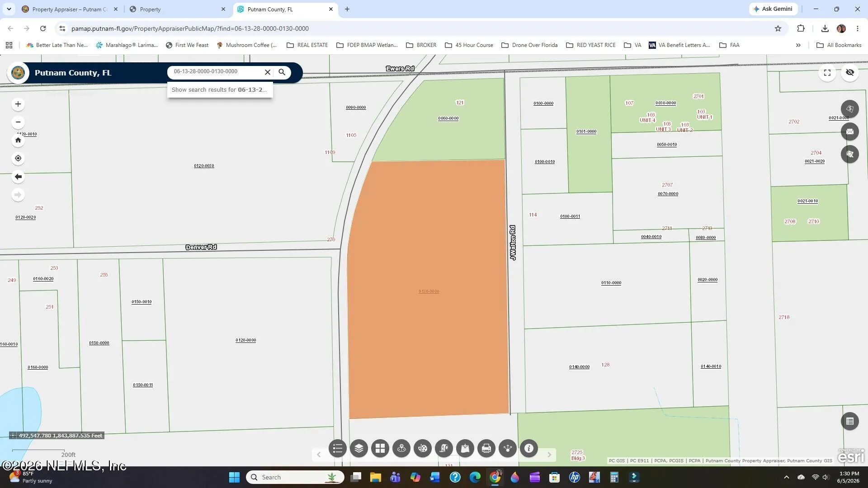The height and width of the screenshot is (488, 868).
Task: Open the Chrome downloads panel
Action: [x=825, y=28]
